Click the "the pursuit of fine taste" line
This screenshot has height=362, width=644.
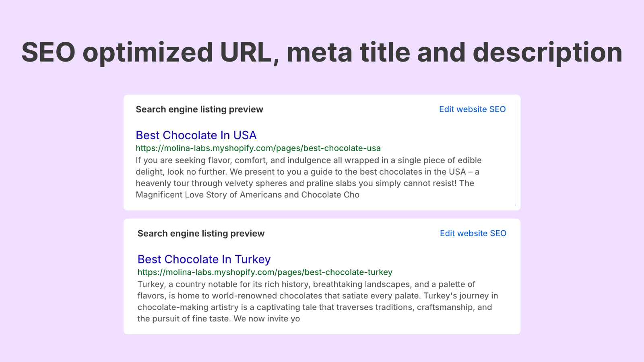[219, 319]
